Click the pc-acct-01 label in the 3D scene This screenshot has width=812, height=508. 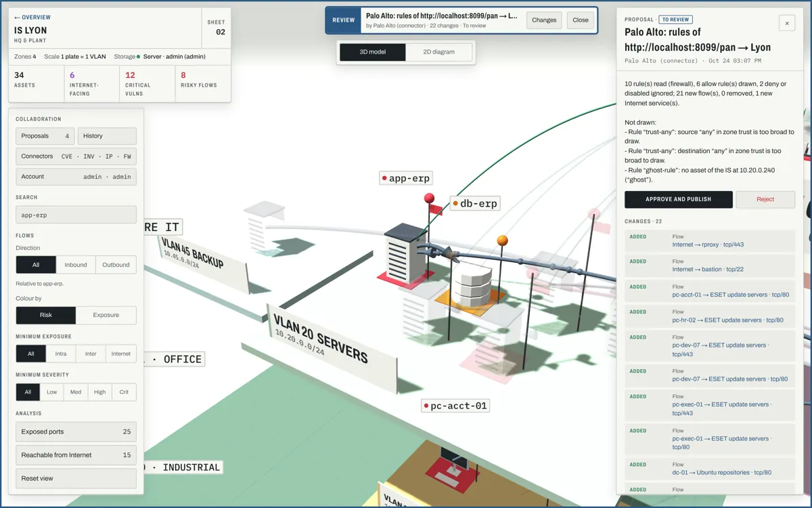coord(455,406)
